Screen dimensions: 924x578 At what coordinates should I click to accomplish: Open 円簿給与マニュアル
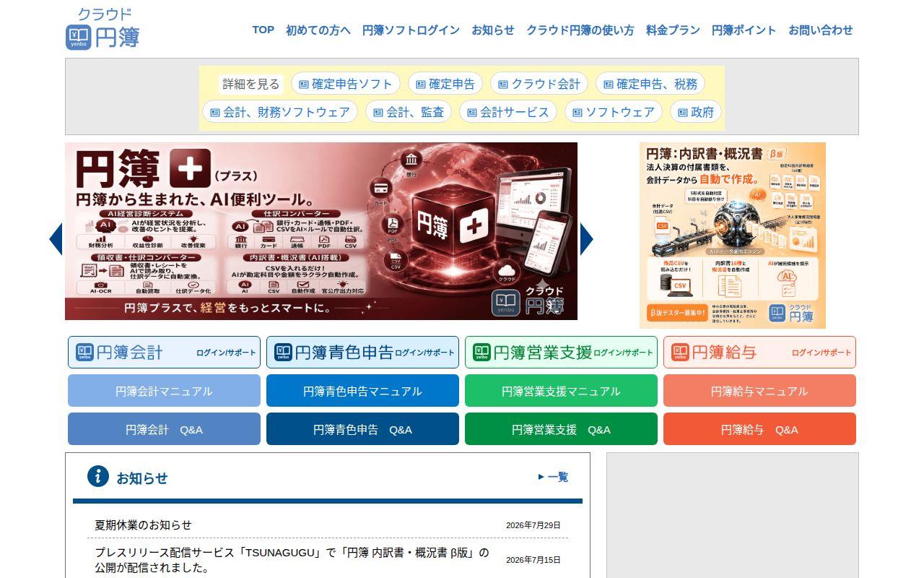pyautogui.click(x=759, y=391)
